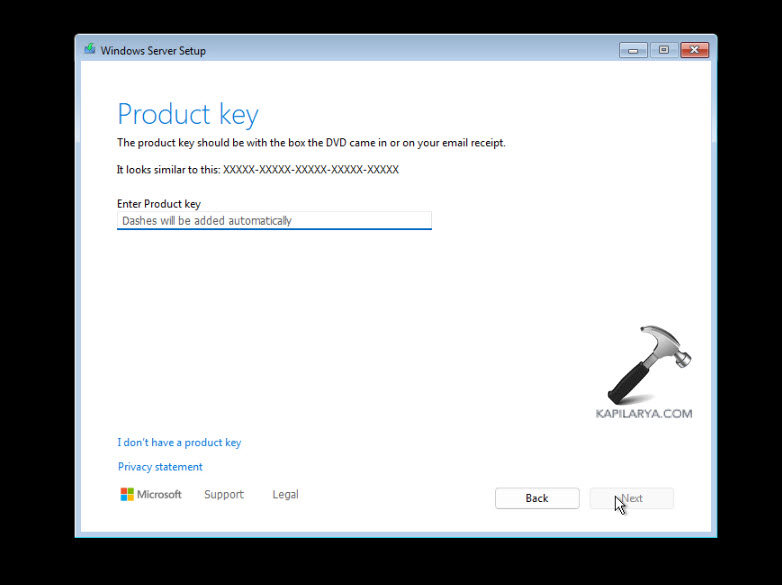782x585 pixels.
Task: Click the KAPILARYA.COM watermark text
Action: [644, 413]
